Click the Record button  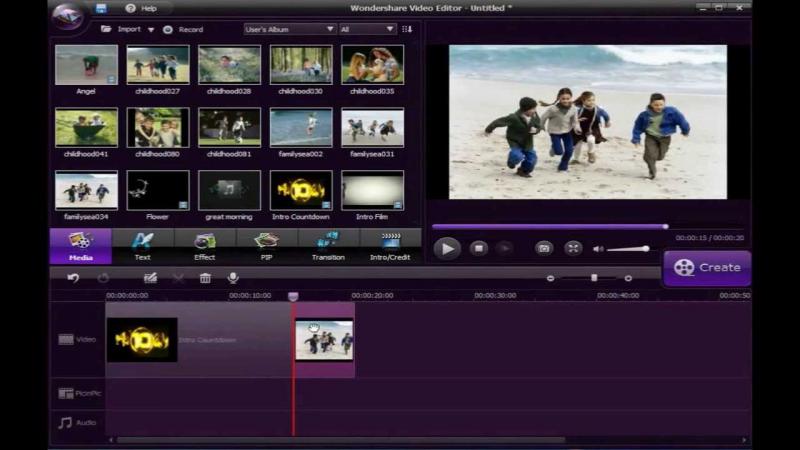coord(183,30)
